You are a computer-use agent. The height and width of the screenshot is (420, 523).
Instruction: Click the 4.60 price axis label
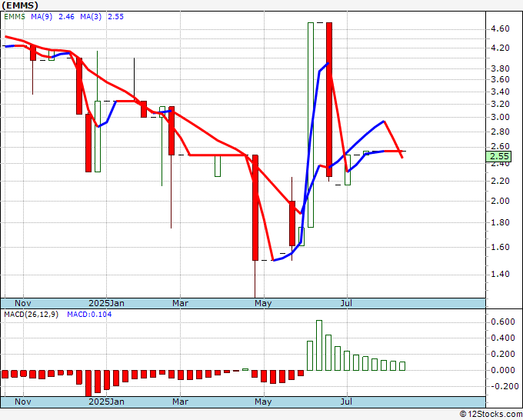point(500,28)
